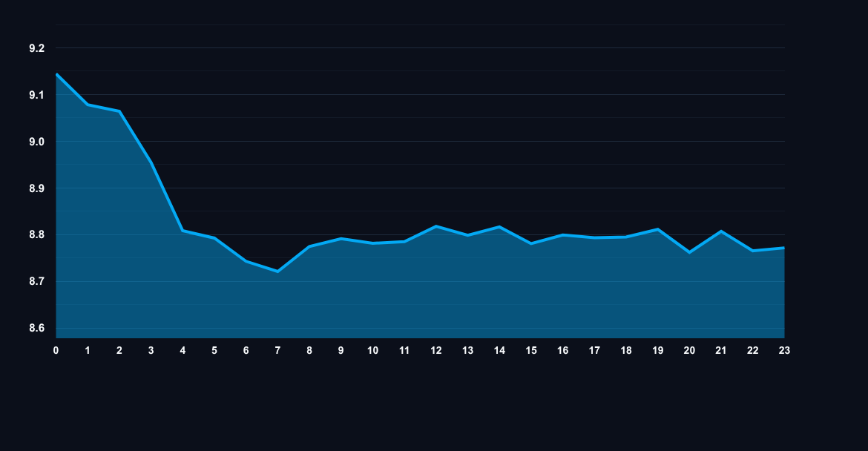
Task: Click the chart line at hour 16
Action: 562,234
